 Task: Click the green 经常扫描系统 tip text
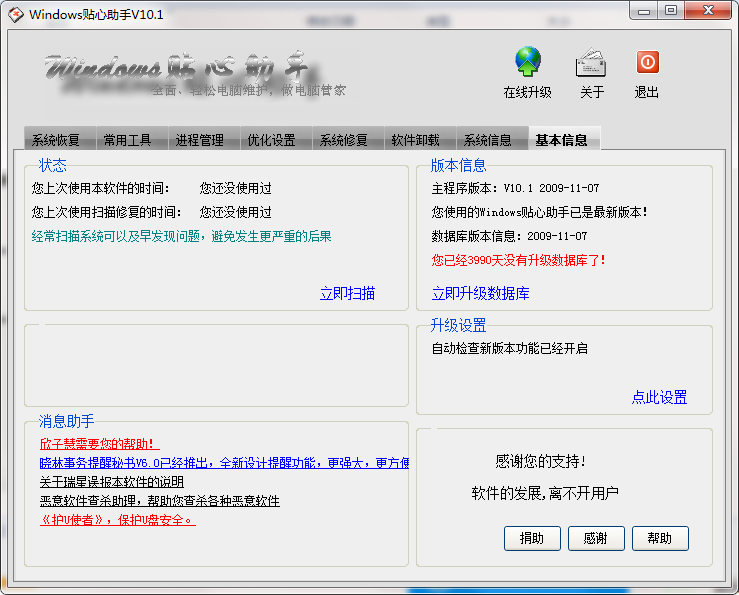181,236
